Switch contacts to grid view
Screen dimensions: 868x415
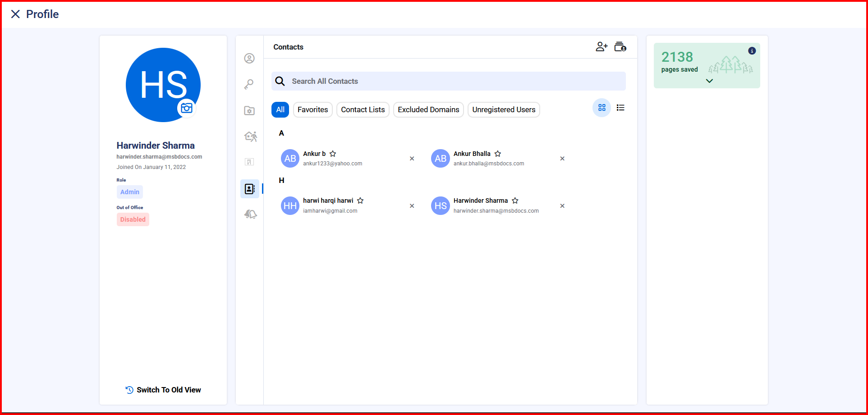pos(602,108)
